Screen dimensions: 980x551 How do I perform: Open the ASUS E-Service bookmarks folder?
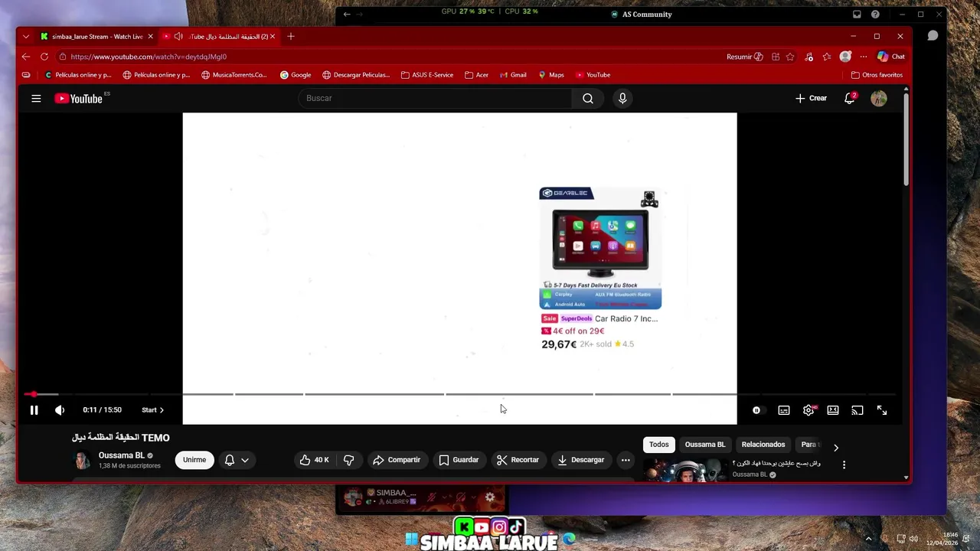pyautogui.click(x=427, y=75)
